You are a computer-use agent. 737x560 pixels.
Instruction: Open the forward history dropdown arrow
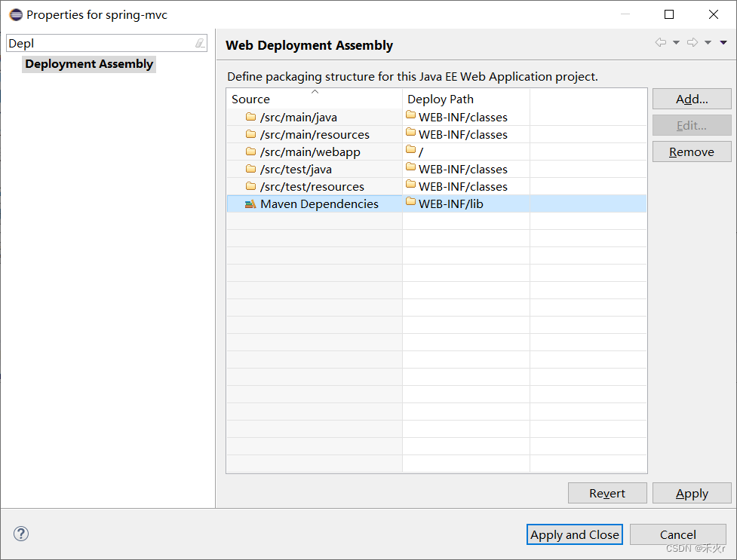click(708, 43)
